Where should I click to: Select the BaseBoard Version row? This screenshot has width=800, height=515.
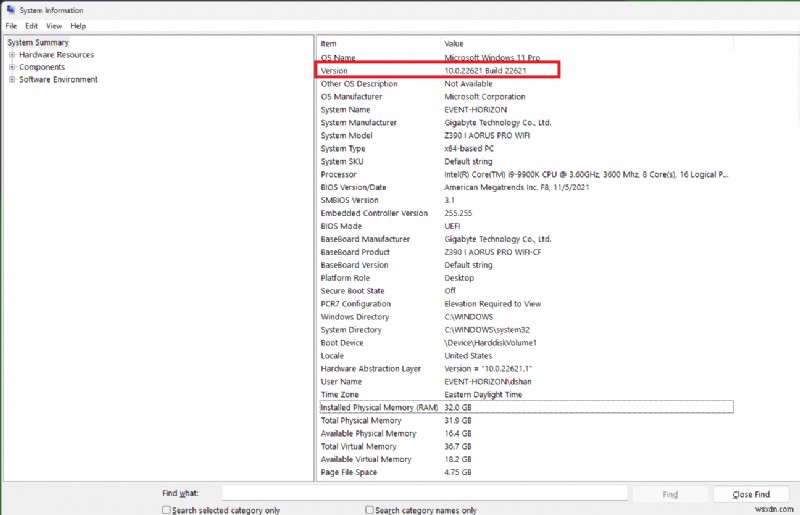[x=525, y=265]
